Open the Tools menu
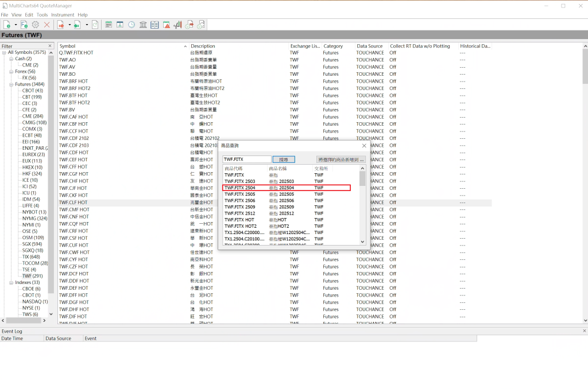588x389 pixels. [42, 14]
